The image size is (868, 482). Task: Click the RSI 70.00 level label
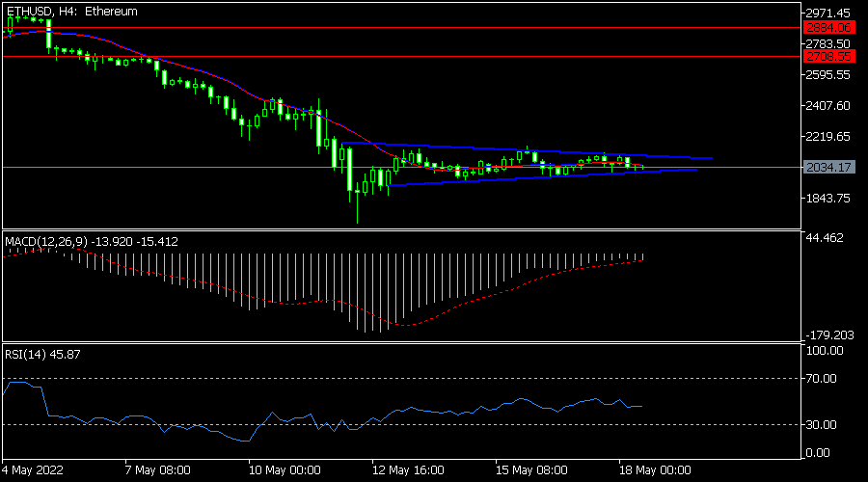click(x=822, y=379)
